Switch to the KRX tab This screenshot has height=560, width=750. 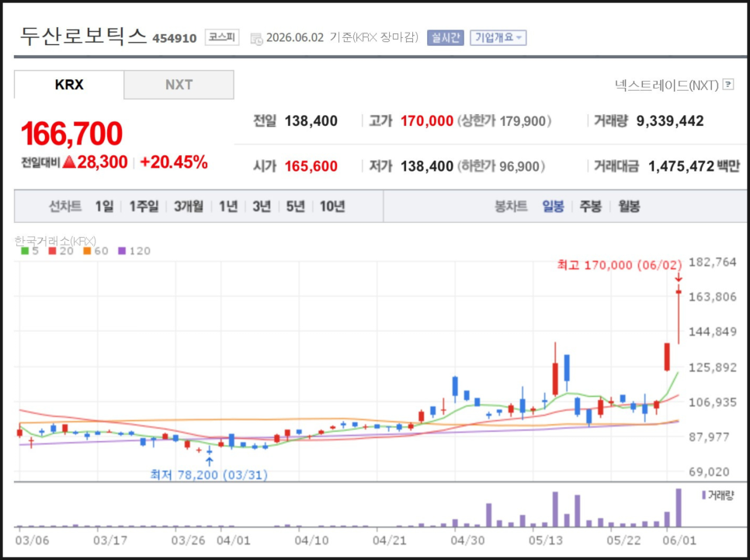[69, 85]
